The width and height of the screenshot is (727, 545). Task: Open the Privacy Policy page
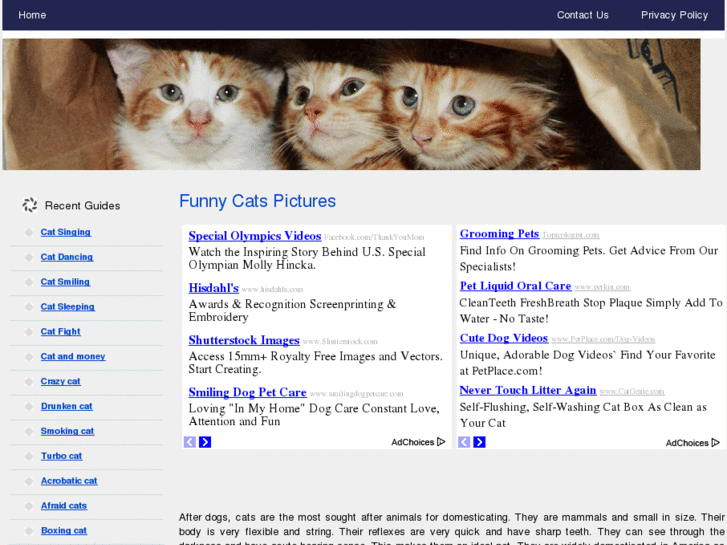click(674, 15)
